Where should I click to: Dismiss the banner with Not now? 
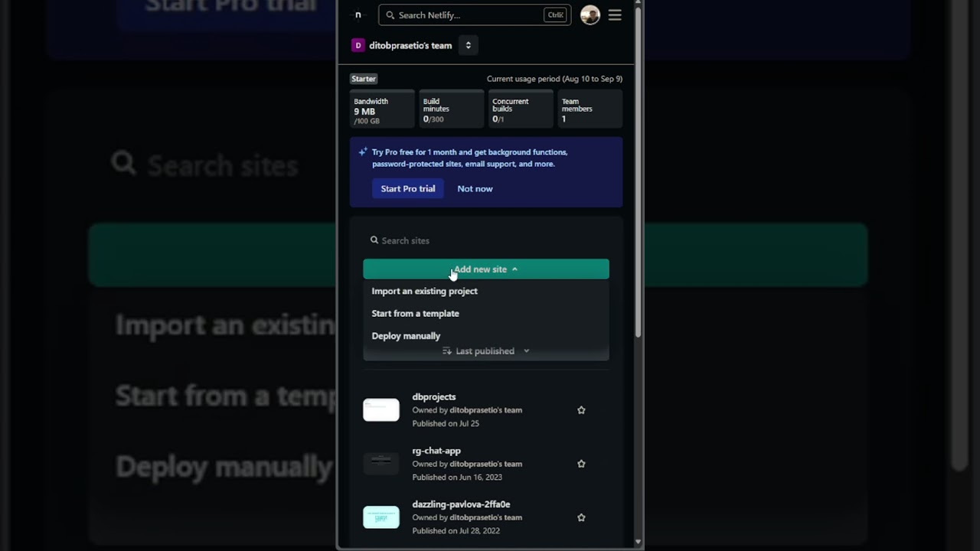click(x=475, y=189)
